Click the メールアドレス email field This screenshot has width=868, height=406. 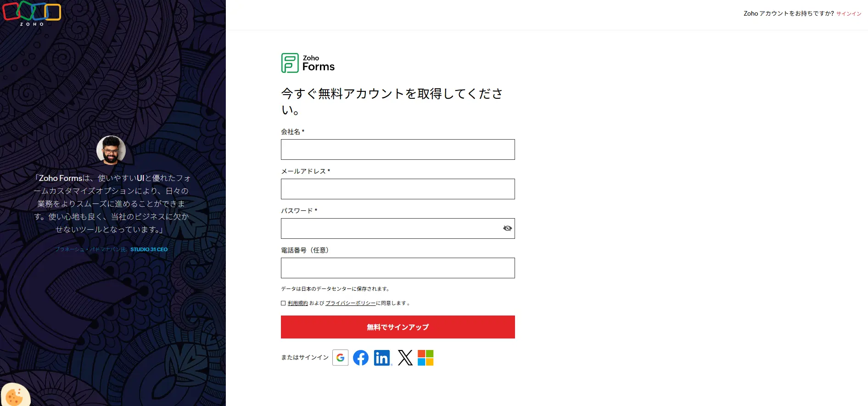(x=398, y=189)
